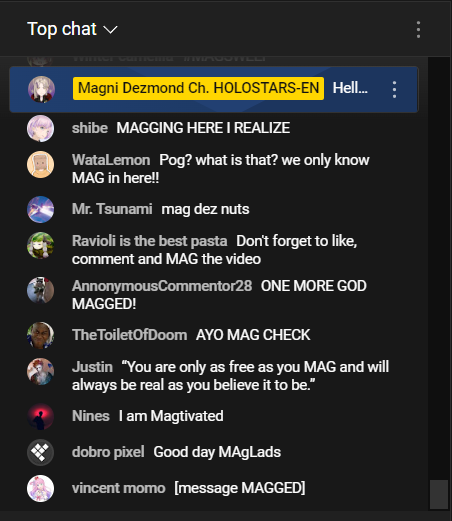
Task: Click the Magni Dezmond Ch. HOLOSTARS-EN badge
Action: point(198,88)
